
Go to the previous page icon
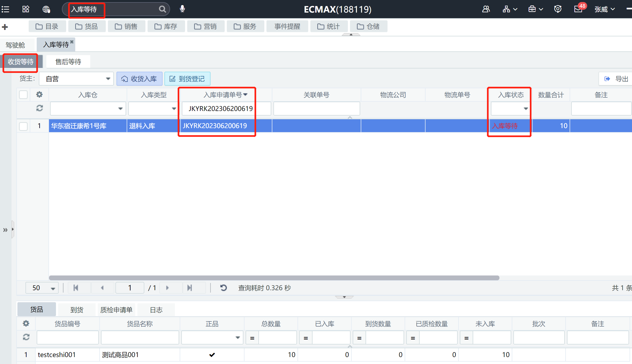coord(102,288)
